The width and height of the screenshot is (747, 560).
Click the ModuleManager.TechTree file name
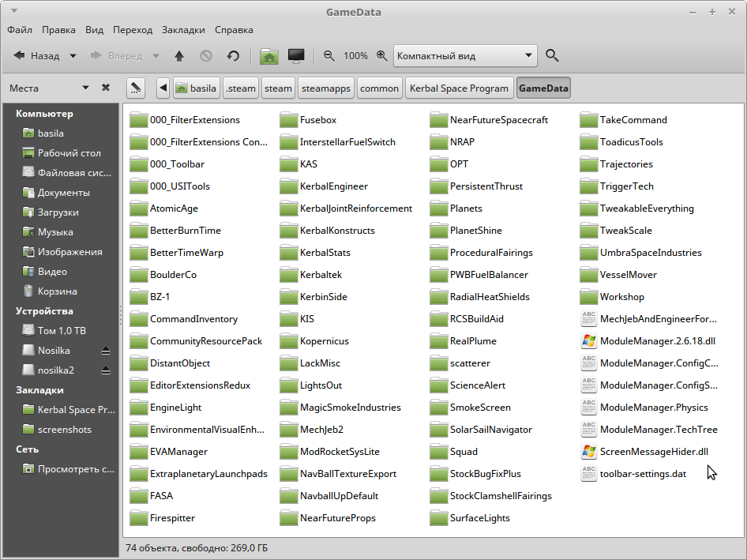[x=659, y=430]
